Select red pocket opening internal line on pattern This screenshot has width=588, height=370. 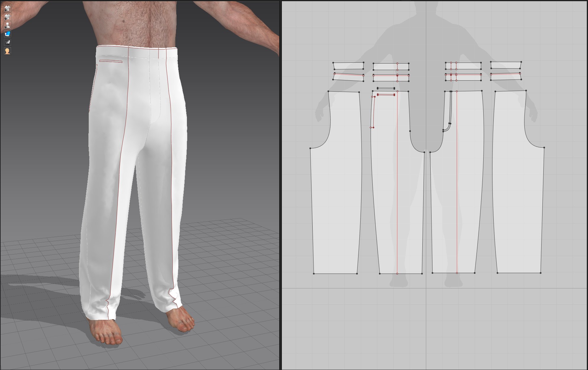tap(386, 95)
